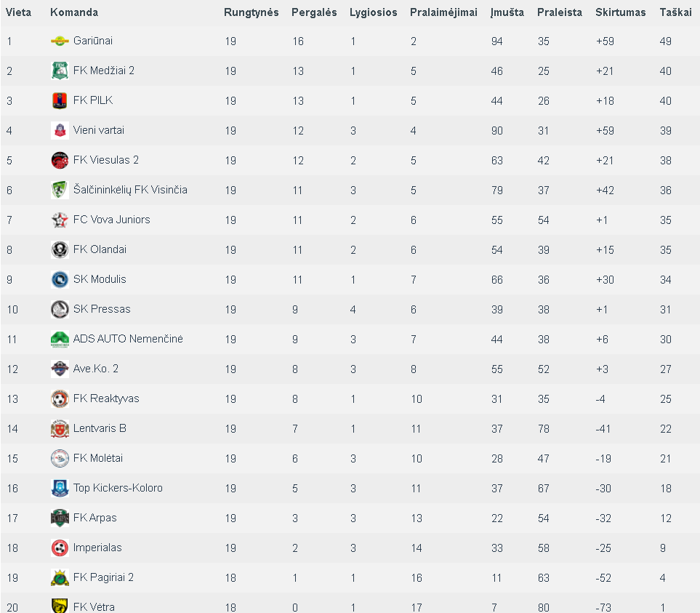Click the FK Vėtra yellow shield logo

coord(60,606)
